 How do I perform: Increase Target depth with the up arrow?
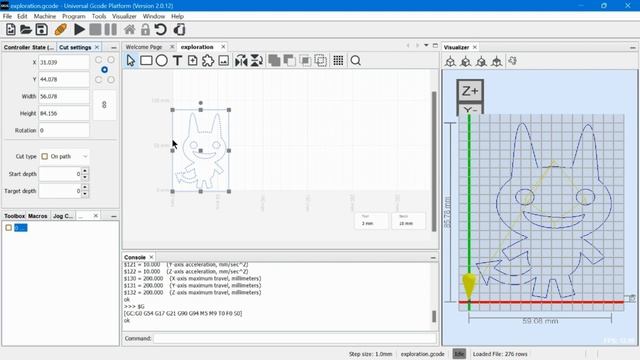pos(84,187)
